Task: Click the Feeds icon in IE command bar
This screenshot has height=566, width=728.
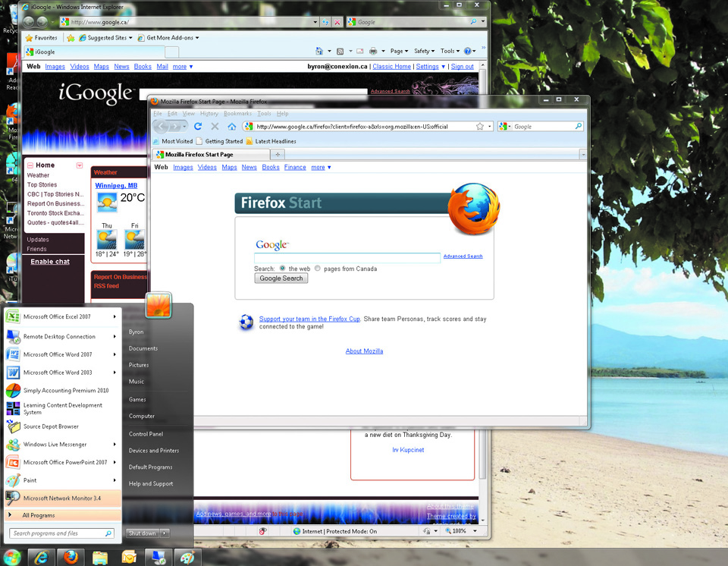Action: pos(340,51)
